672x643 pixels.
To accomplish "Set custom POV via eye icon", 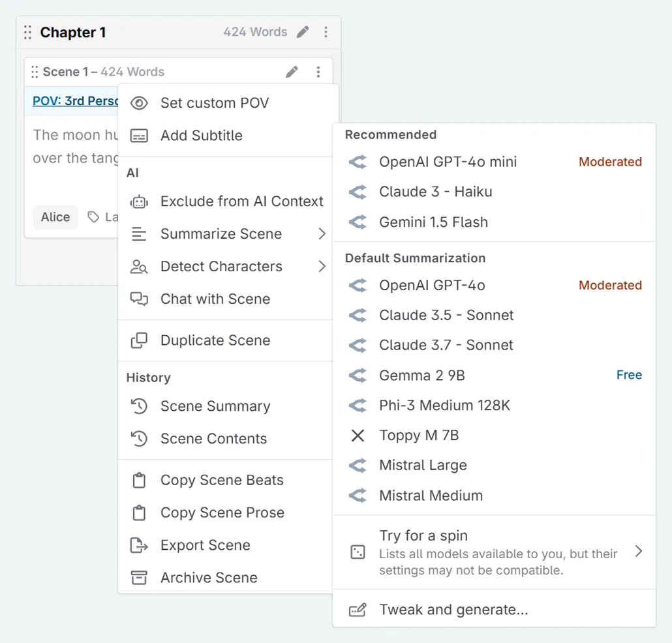I will [139, 103].
